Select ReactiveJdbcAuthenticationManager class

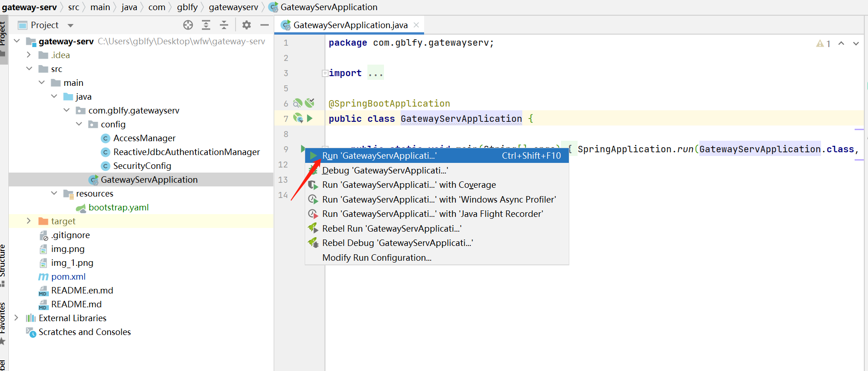pos(186,152)
